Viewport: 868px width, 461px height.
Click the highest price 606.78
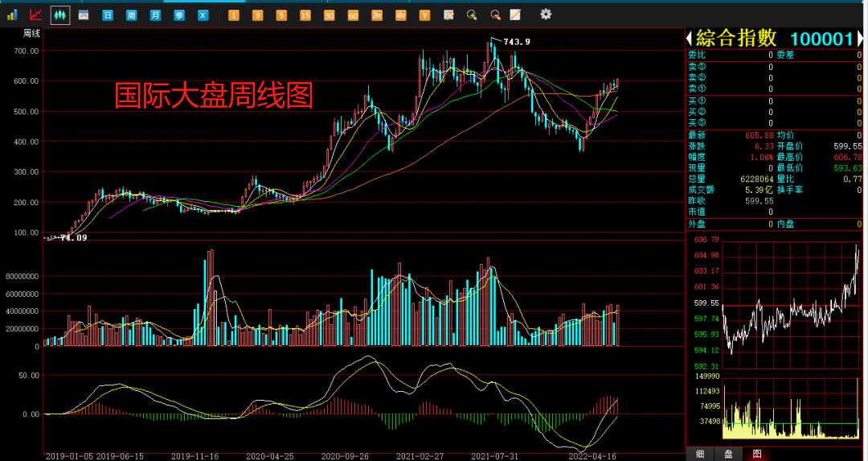[x=848, y=158]
